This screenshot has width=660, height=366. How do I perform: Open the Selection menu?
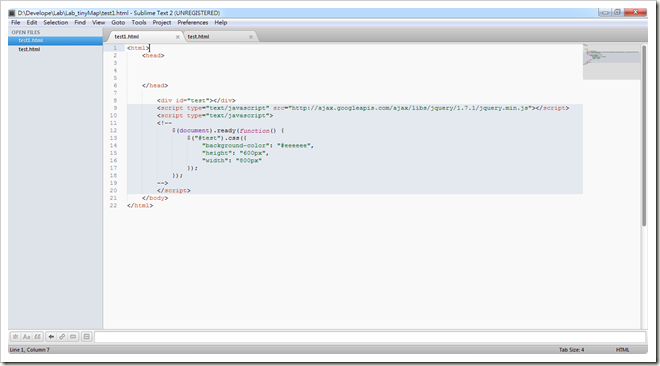[x=56, y=23]
